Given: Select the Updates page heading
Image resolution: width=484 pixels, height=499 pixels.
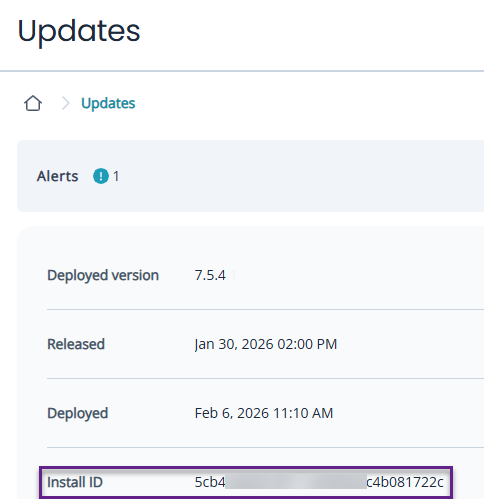Looking at the screenshot, I should point(79,32).
